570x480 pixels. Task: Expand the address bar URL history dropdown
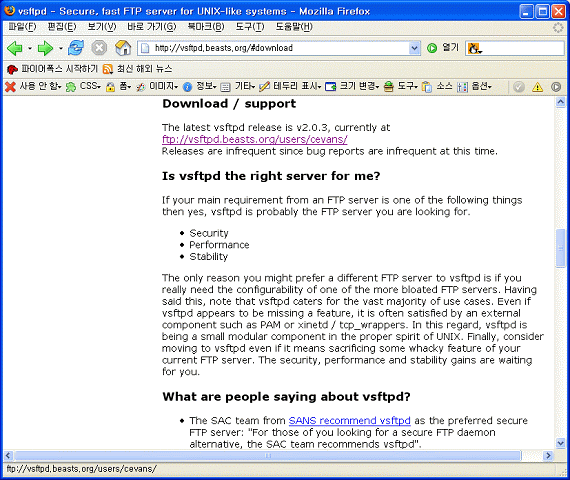pos(414,48)
